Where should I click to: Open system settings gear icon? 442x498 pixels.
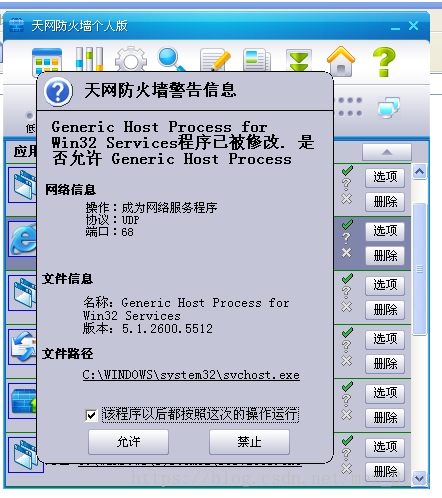[x=131, y=59]
